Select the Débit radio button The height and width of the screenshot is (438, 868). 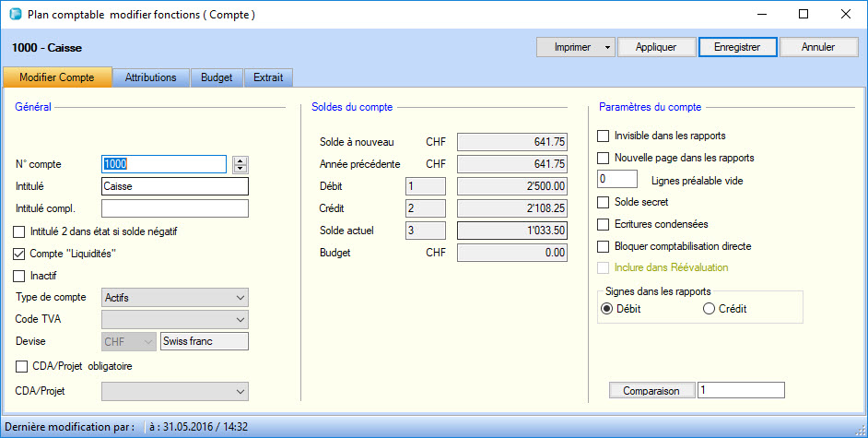coord(606,309)
